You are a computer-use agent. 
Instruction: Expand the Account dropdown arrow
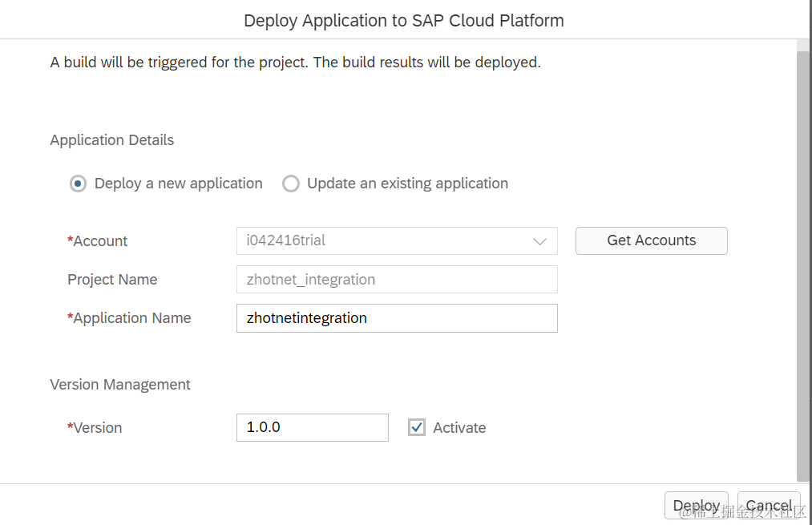(539, 241)
